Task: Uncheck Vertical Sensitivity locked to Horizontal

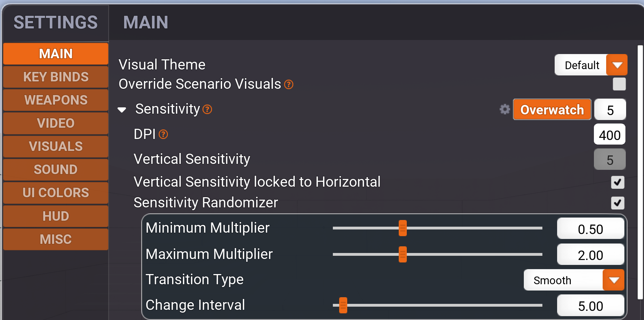Action: pos(617,182)
